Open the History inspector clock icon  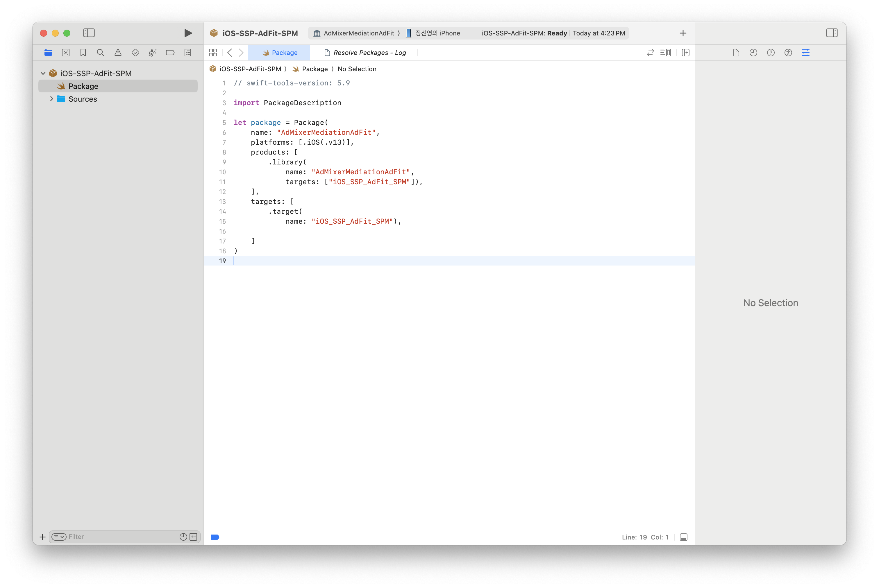753,53
